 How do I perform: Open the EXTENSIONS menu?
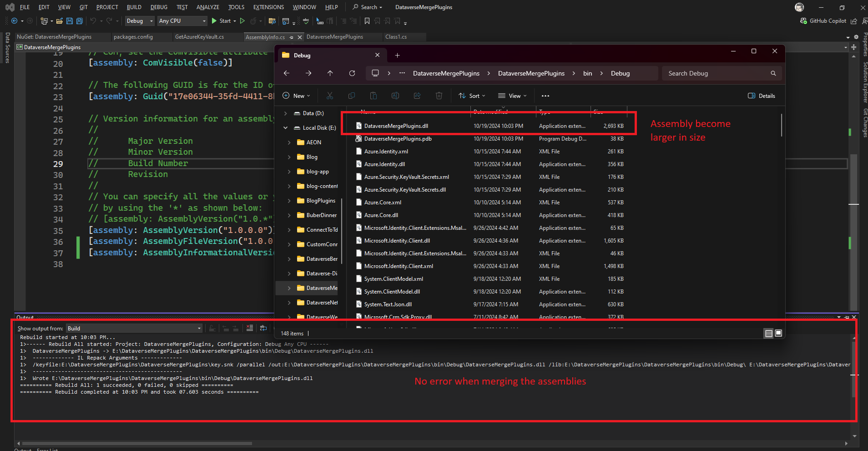[x=268, y=7]
